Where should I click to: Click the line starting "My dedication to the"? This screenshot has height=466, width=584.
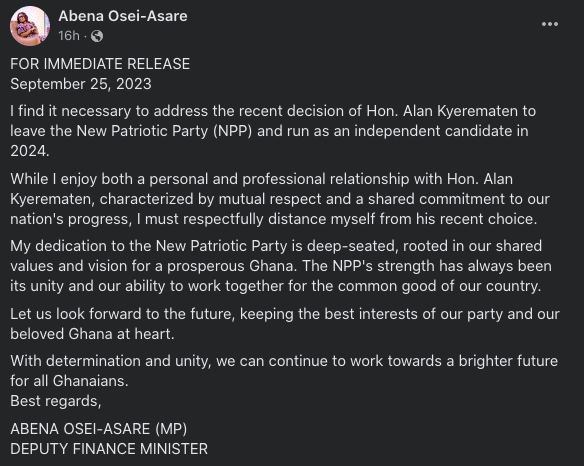(276, 246)
